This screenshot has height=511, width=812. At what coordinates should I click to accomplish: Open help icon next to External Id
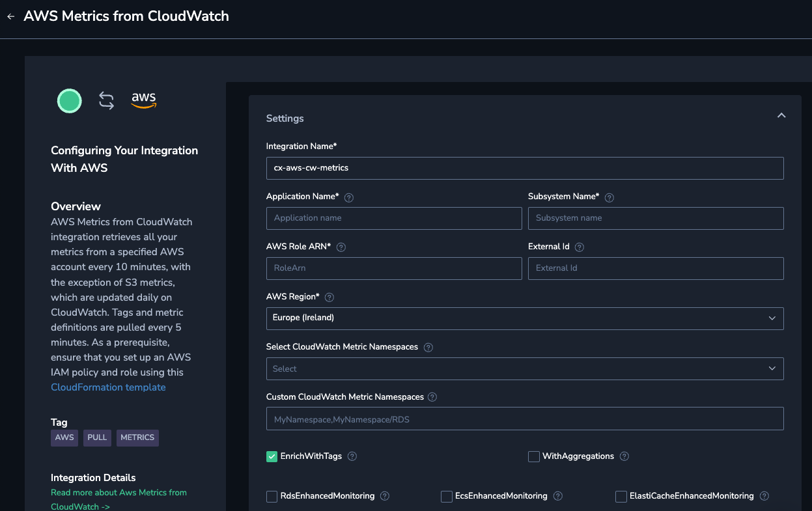[x=580, y=247]
